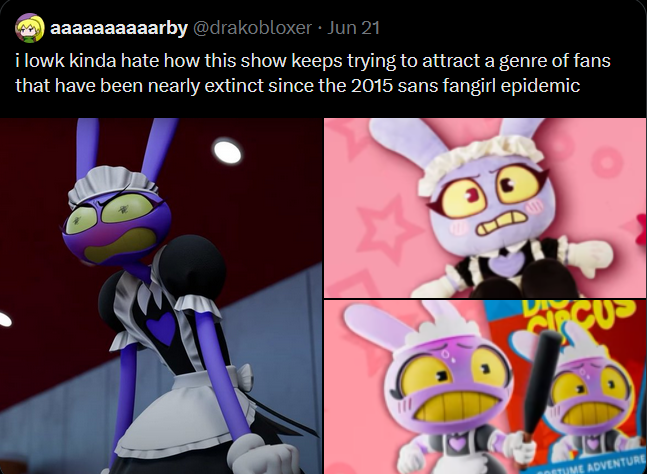647x474 pixels.
Task: Open the plush maid rabbit image
Action: (485, 208)
